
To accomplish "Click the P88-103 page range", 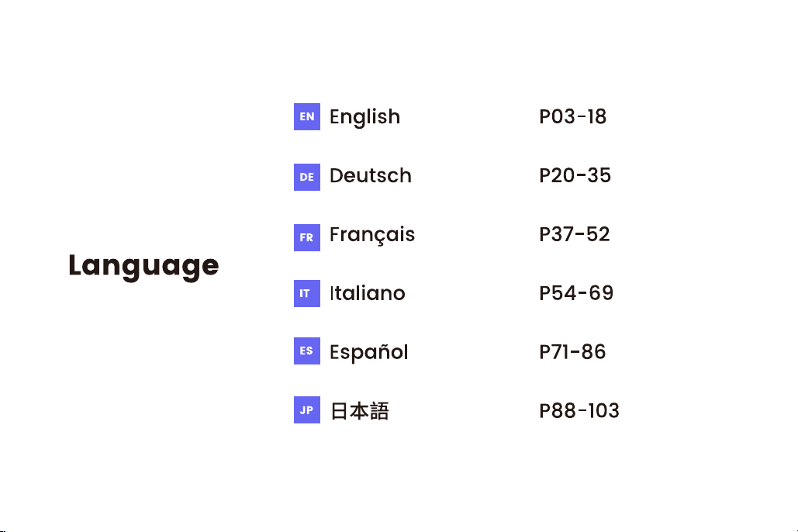I will point(579,411).
